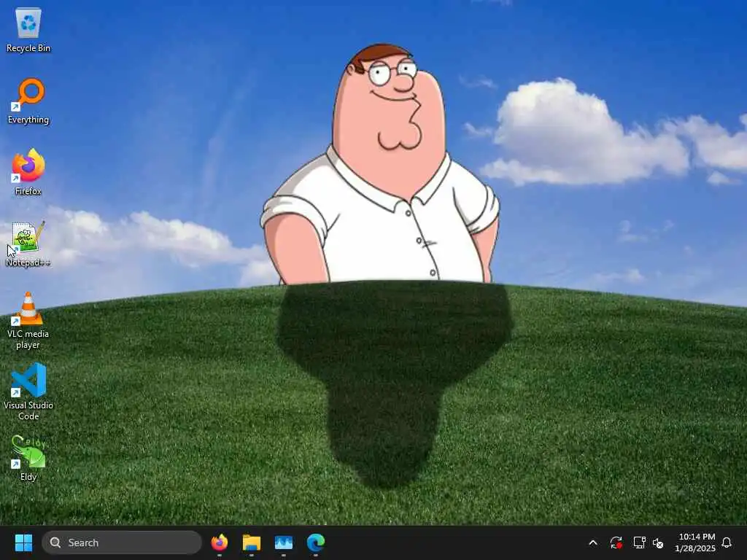Screen dimensions: 747x560
Task: Open Firefox from the taskbar
Action: [219, 542]
